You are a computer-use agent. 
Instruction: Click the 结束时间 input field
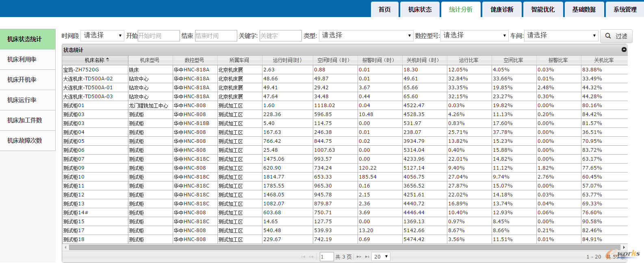pyautogui.click(x=216, y=36)
